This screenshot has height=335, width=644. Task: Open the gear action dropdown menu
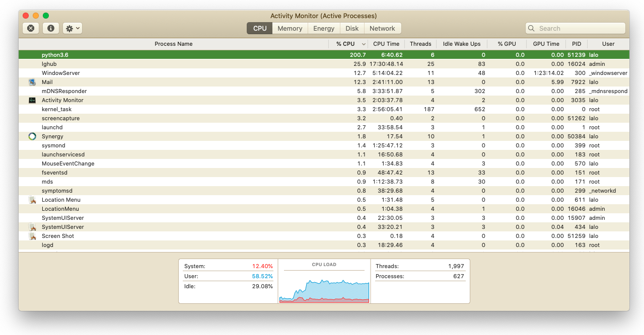[73, 29]
